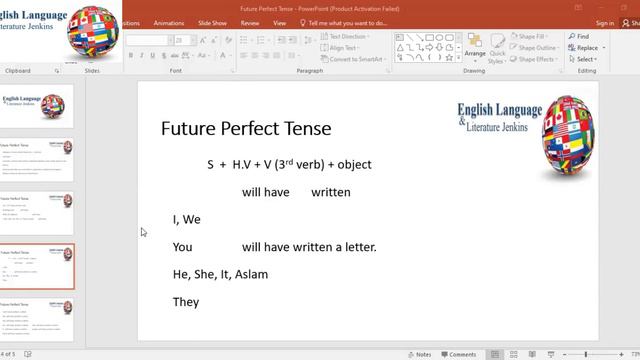Image resolution: width=640 pixels, height=360 pixels.
Task: Open the Clipboard dialog launcher
Action: click(x=57, y=71)
